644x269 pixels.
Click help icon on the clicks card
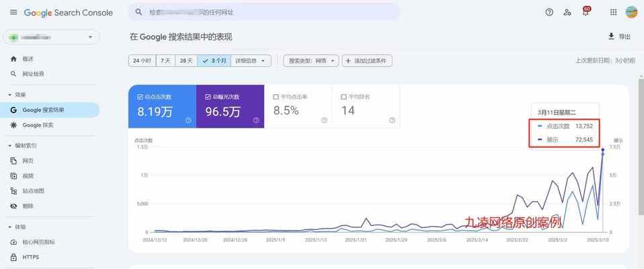click(x=188, y=120)
